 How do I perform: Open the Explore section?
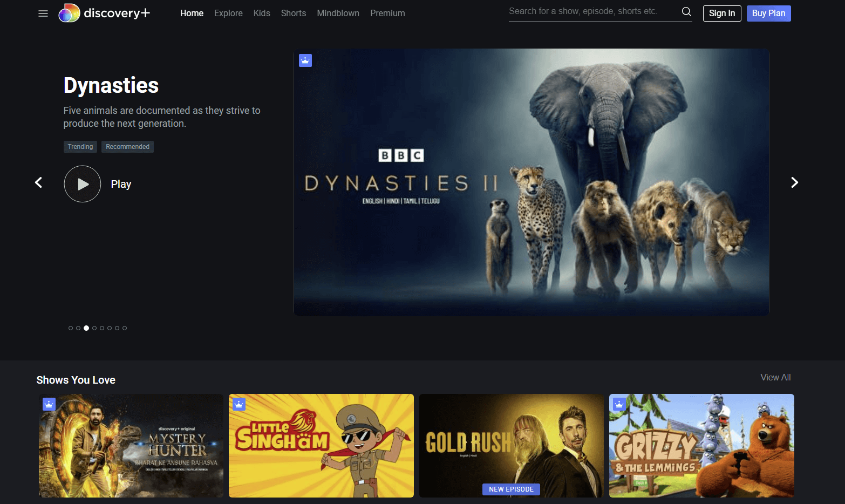tap(228, 13)
